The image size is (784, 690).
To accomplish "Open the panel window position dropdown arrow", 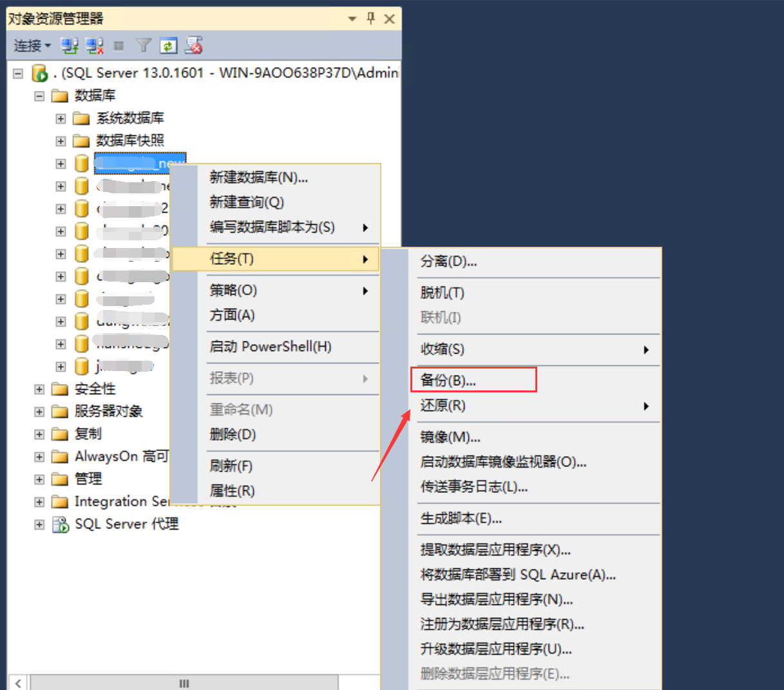I will click(x=352, y=19).
